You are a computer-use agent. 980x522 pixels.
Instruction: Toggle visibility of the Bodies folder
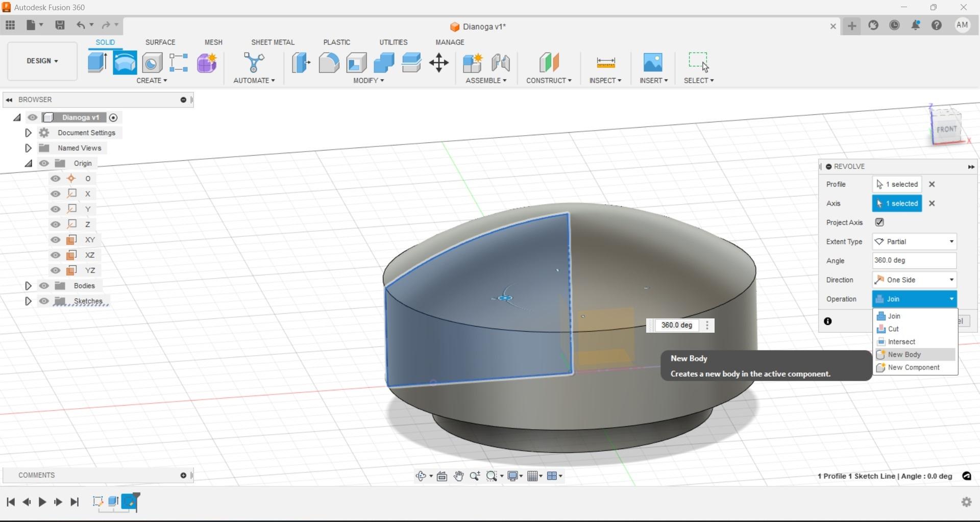[44, 286]
